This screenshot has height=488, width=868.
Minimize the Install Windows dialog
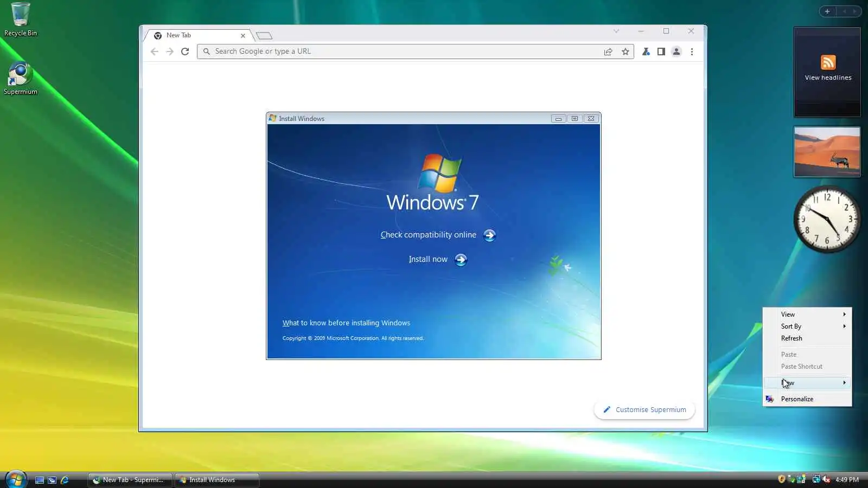[x=558, y=119]
